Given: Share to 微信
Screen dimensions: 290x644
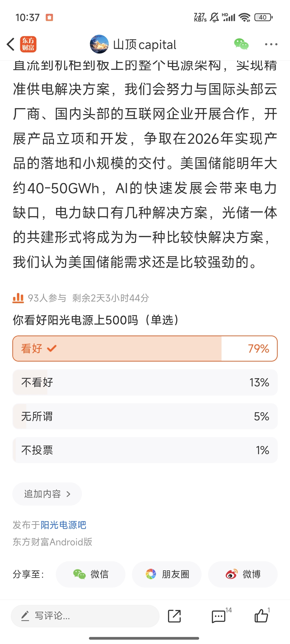Looking at the screenshot, I should click(90, 574).
